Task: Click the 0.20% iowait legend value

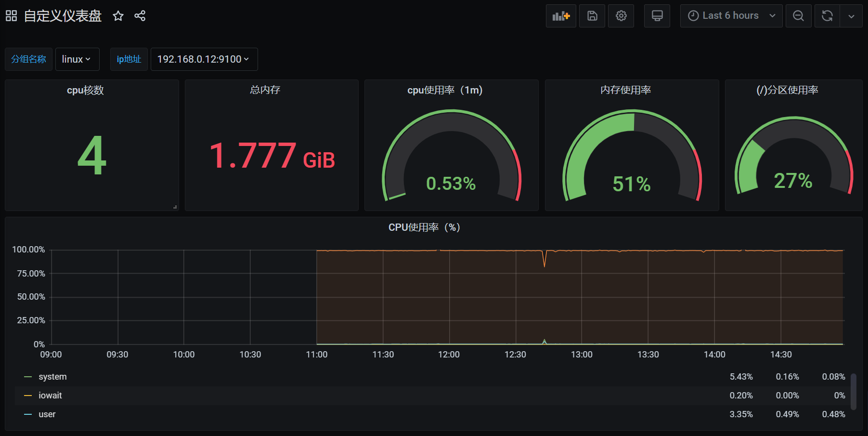Action: (741, 396)
